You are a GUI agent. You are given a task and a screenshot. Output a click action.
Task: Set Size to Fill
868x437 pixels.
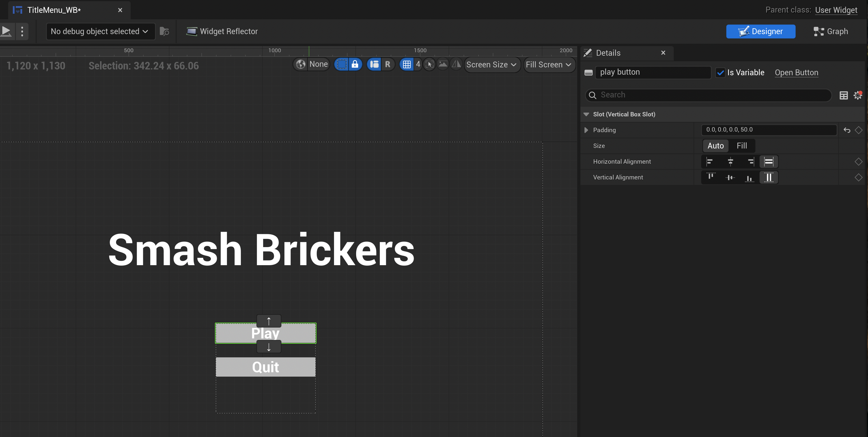[x=742, y=146]
